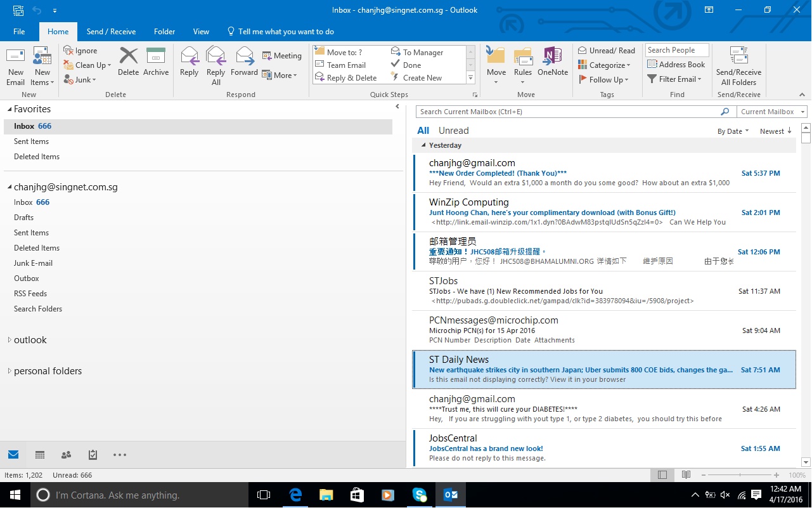Open the WinZip Computing email
The width and height of the screenshot is (812, 510).
[604, 212]
